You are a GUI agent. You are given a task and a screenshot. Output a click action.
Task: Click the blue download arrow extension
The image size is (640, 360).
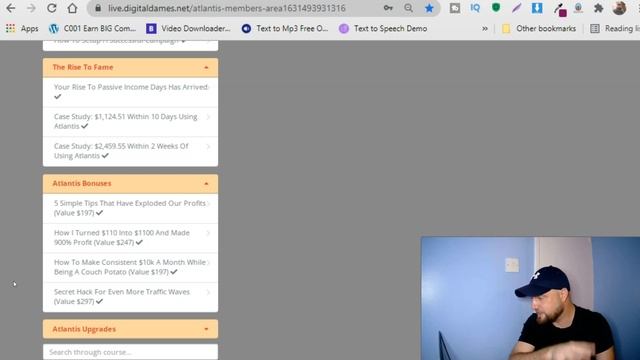[x=537, y=8]
